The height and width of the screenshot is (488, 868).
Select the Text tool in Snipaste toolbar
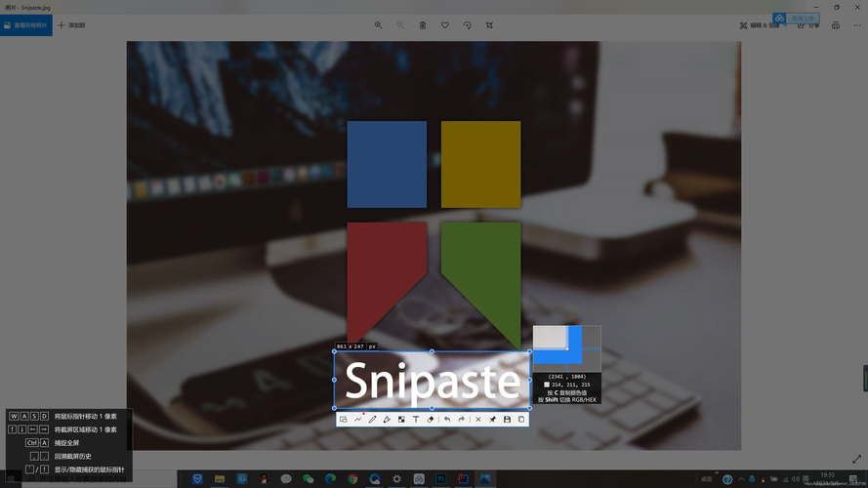point(416,420)
